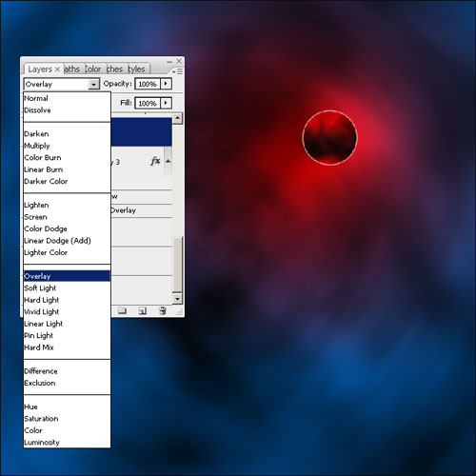
Task: Close the Layers panel window
Action: [x=179, y=61]
